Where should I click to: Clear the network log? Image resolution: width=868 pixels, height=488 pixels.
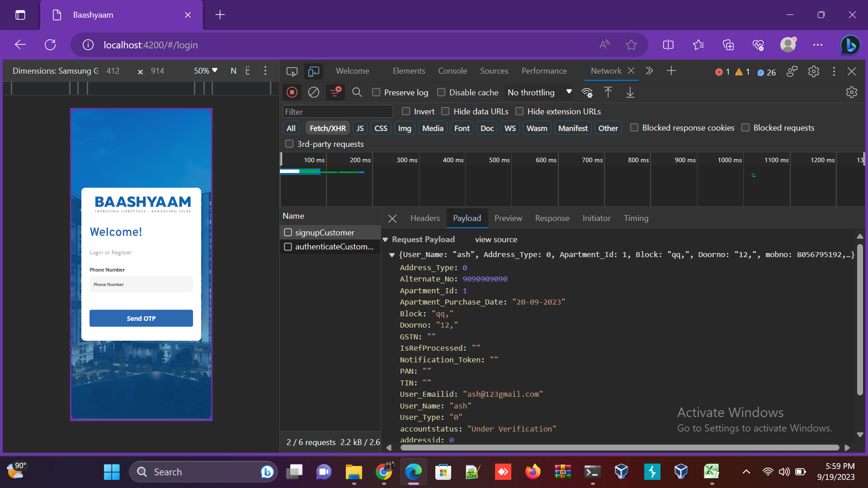[313, 93]
